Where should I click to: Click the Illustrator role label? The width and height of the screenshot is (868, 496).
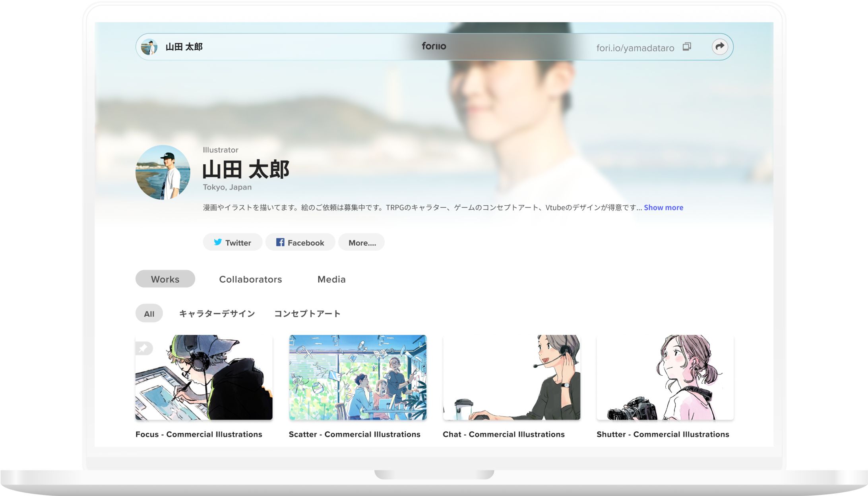(x=221, y=150)
